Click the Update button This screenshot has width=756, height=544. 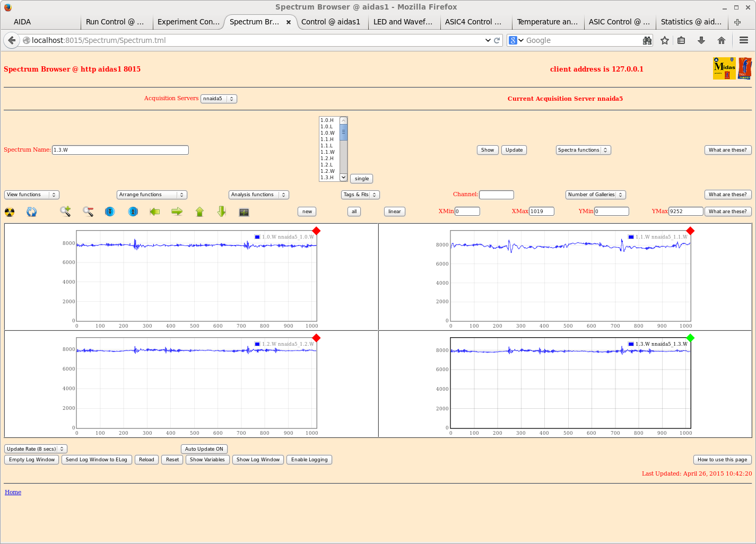(x=514, y=150)
